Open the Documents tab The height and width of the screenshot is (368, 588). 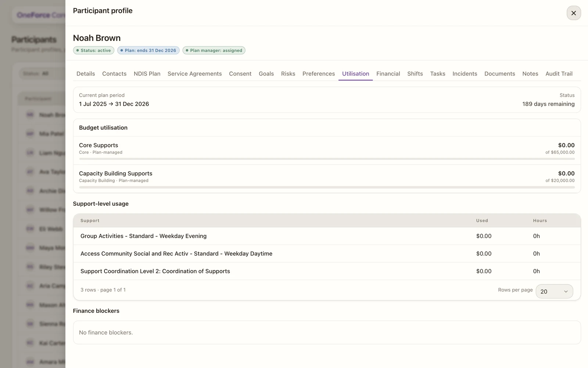[x=500, y=74]
